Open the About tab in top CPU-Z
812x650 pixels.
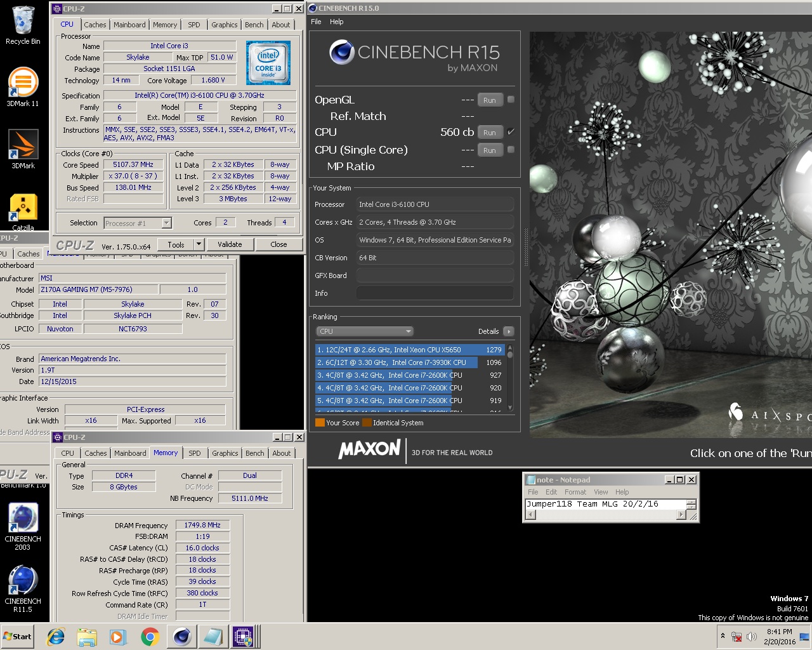coord(281,25)
